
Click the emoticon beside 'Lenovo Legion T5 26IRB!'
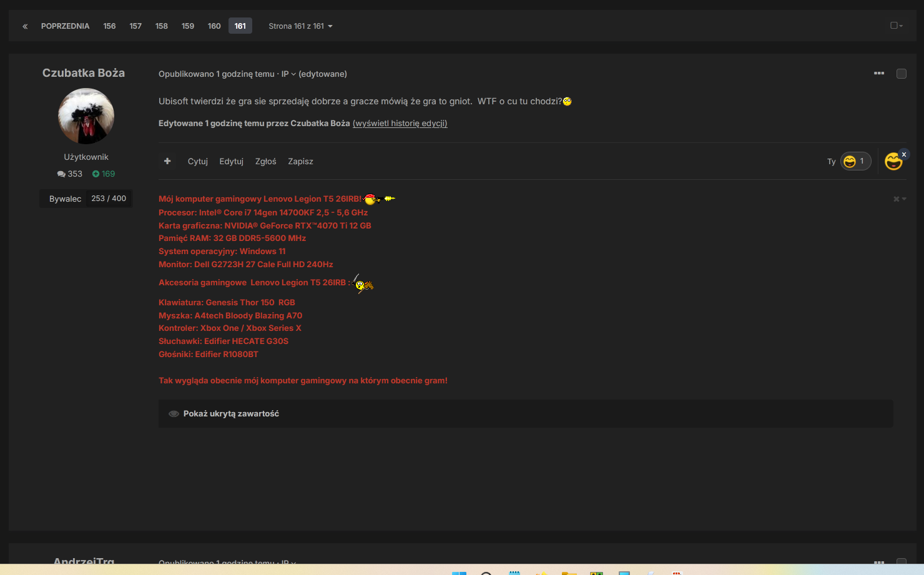pyautogui.click(x=380, y=199)
